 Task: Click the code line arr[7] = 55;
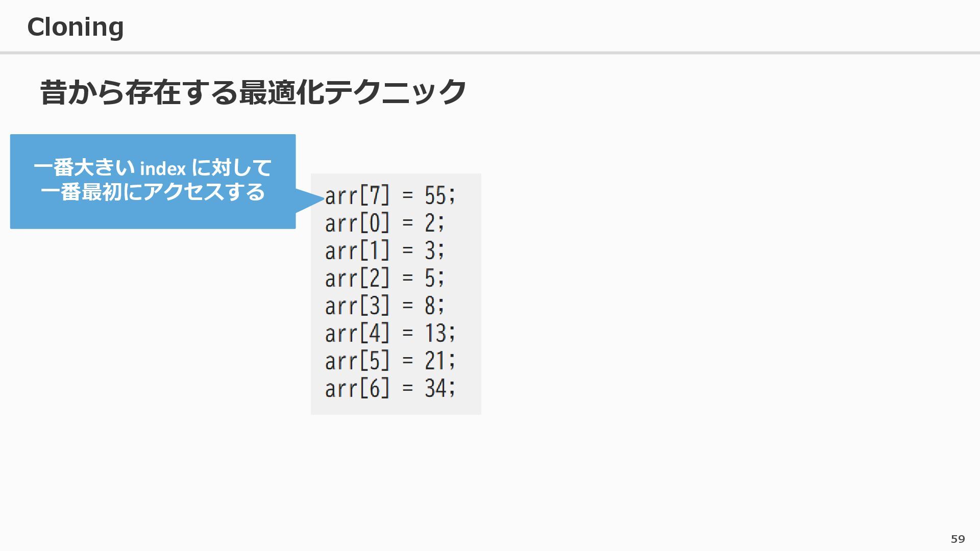389,196
